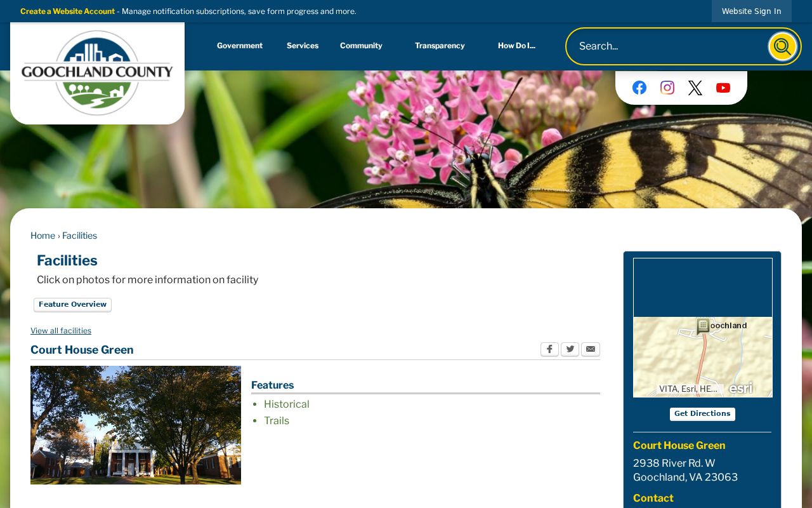Screen dimensions: 812x508
Task: Go to Home breadcrumb link
Action: (x=43, y=236)
